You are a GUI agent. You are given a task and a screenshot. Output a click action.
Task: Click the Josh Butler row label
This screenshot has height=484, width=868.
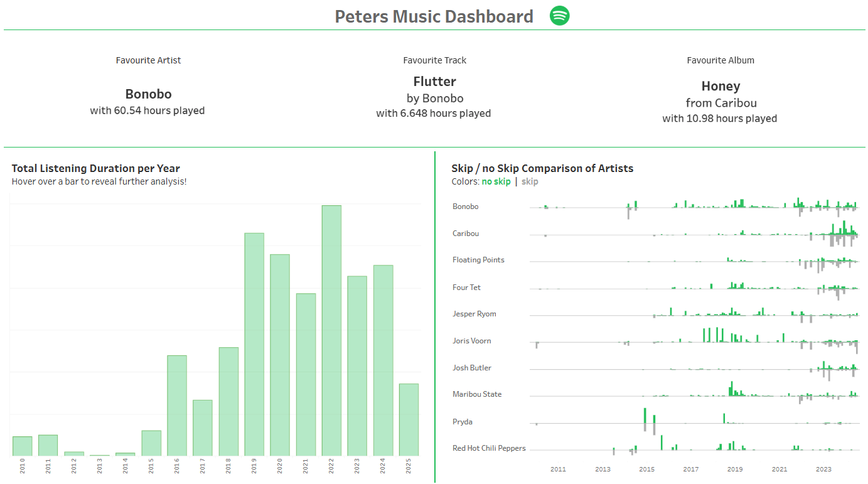tap(472, 368)
